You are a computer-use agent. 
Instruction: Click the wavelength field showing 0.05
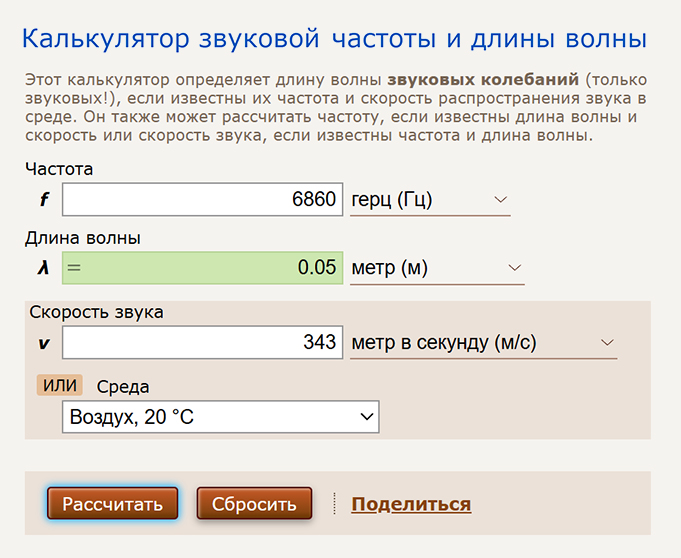click(202, 268)
